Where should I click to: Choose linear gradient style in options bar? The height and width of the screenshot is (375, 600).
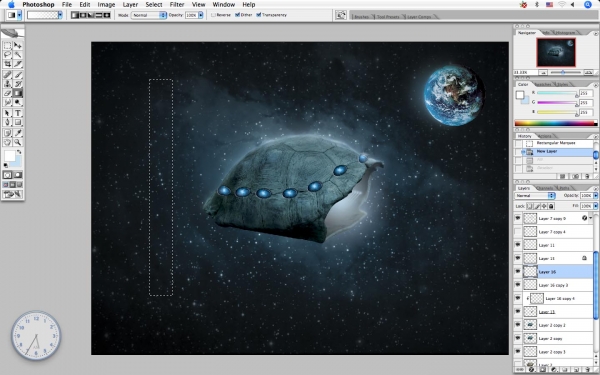[x=75, y=15]
